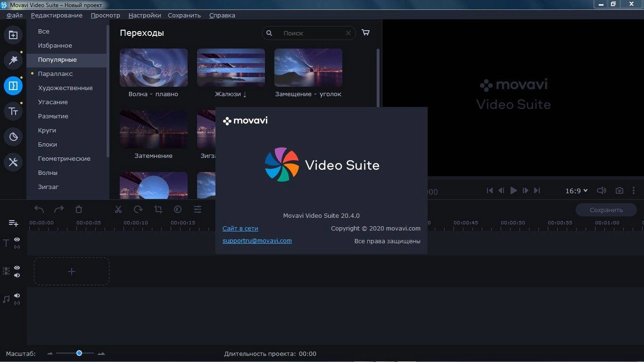Select the Блоки category
Image resolution: width=644 pixels, height=362 pixels.
66,144
